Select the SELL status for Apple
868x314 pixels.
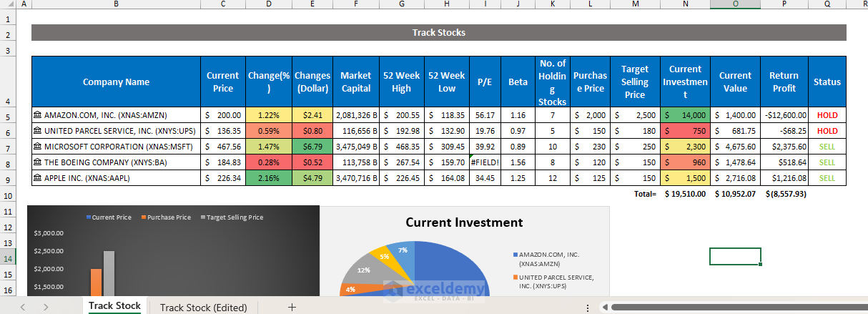pos(827,178)
